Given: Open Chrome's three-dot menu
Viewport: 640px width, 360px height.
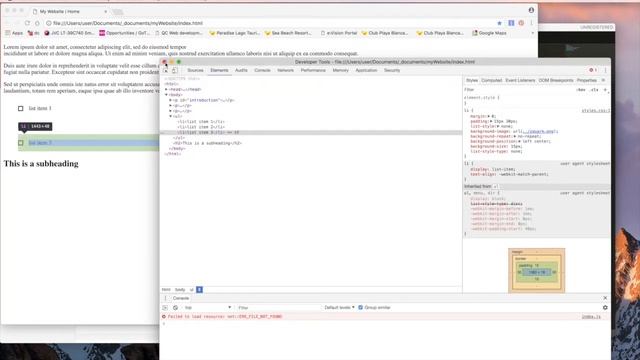Looking at the screenshot, I should [x=531, y=23].
